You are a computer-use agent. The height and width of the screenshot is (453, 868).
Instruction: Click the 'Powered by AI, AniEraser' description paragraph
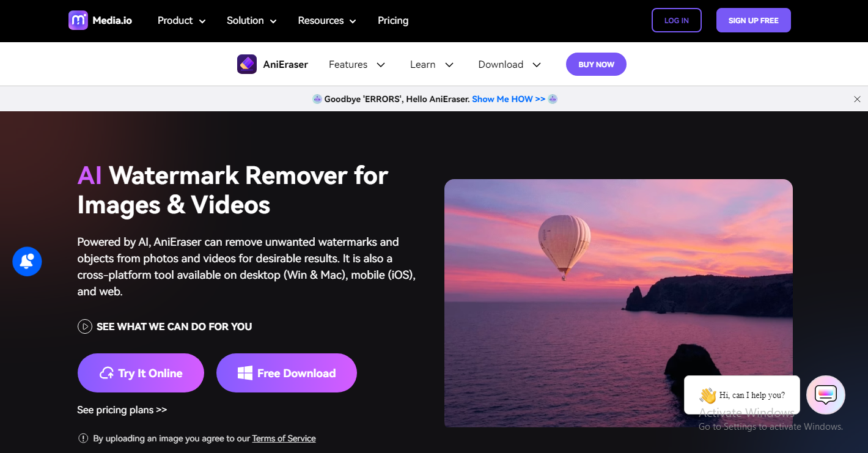[246, 267]
